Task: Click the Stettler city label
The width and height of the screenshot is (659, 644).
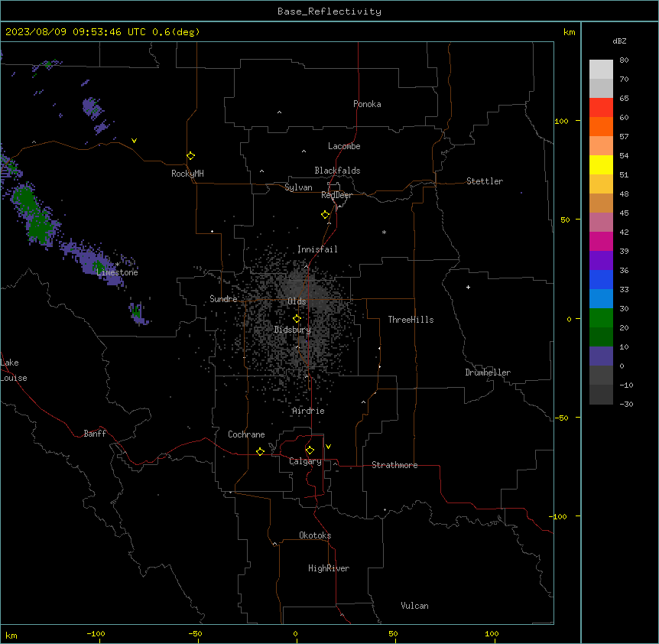Action: (485, 181)
